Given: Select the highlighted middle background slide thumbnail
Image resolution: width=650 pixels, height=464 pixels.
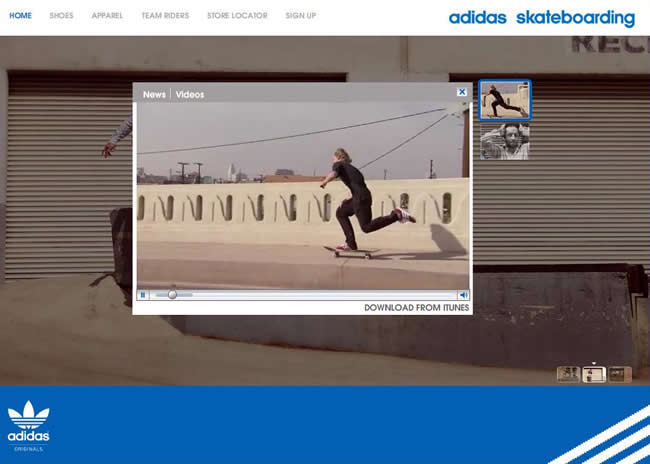Looking at the screenshot, I should 594,374.
